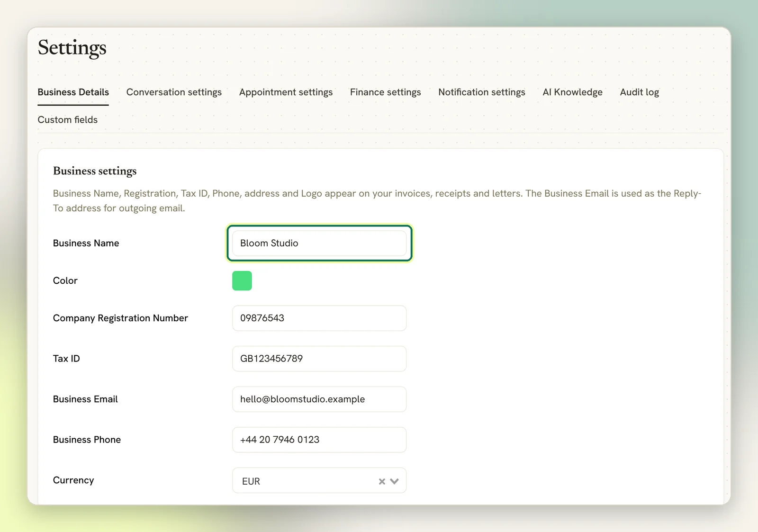Image resolution: width=758 pixels, height=532 pixels.
Task: Go to Finance settings tab
Action: pyautogui.click(x=385, y=92)
